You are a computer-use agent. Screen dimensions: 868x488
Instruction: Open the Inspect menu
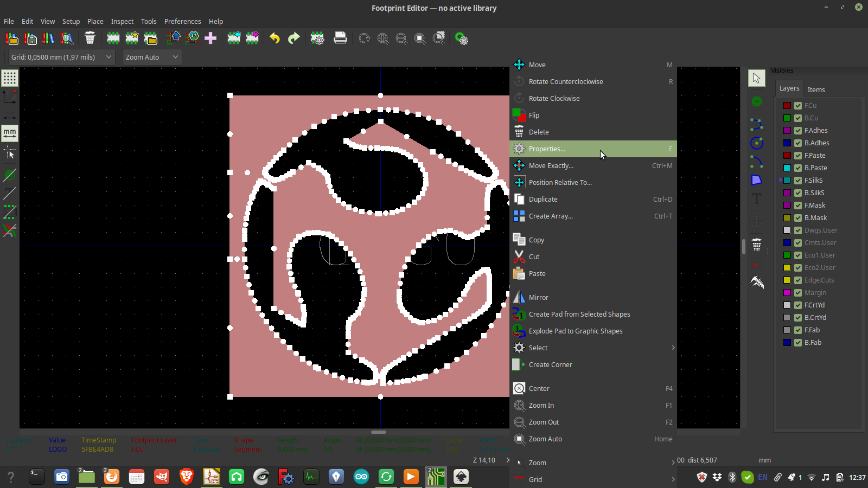[x=122, y=21]
